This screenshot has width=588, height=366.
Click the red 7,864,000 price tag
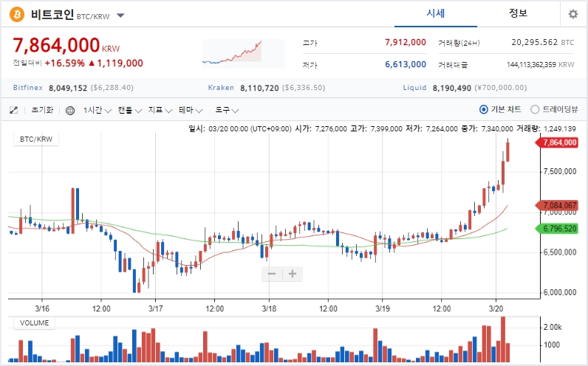tap(558, 142)
